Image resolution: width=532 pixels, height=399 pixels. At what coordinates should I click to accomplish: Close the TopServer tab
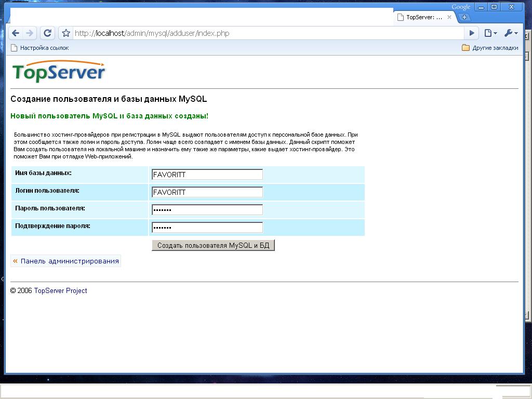point(449,17)
